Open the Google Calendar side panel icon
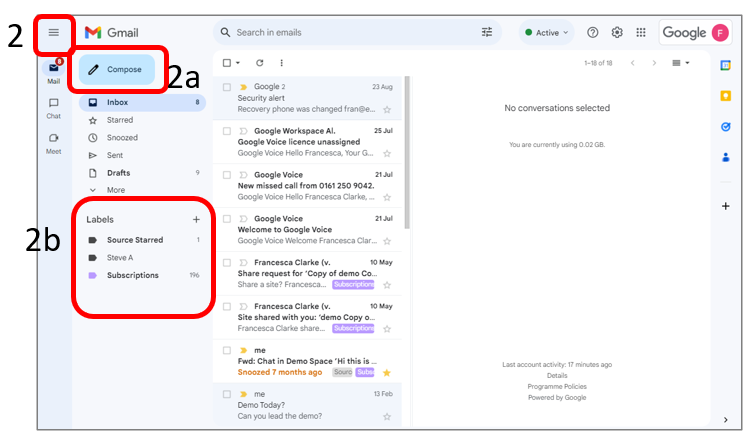 tap(726, 66)
